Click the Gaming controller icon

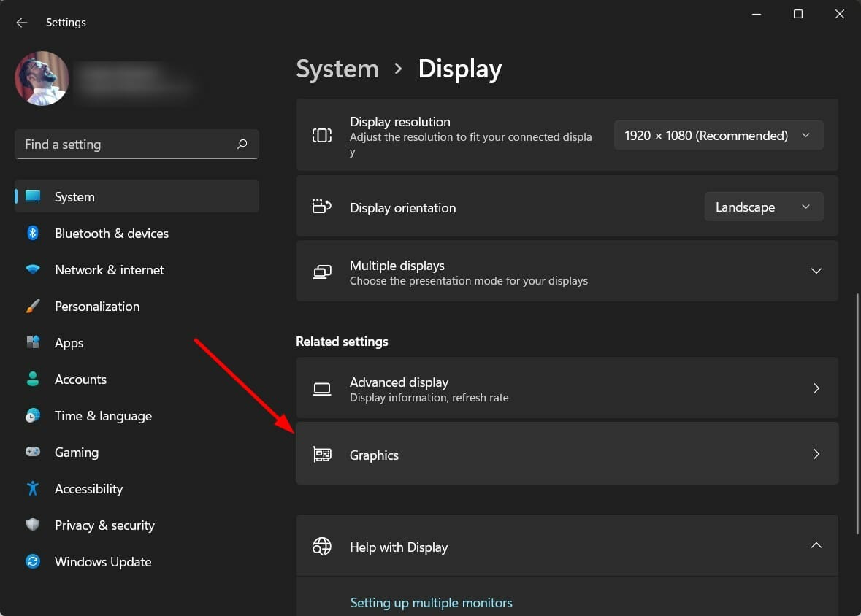coord(33,452)
